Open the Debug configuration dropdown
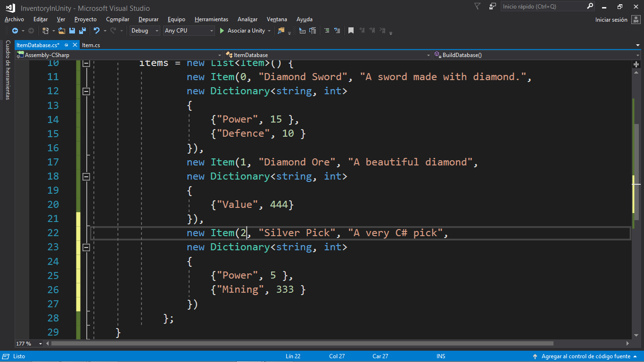The image size is (644, 362). tap(145, 31)
